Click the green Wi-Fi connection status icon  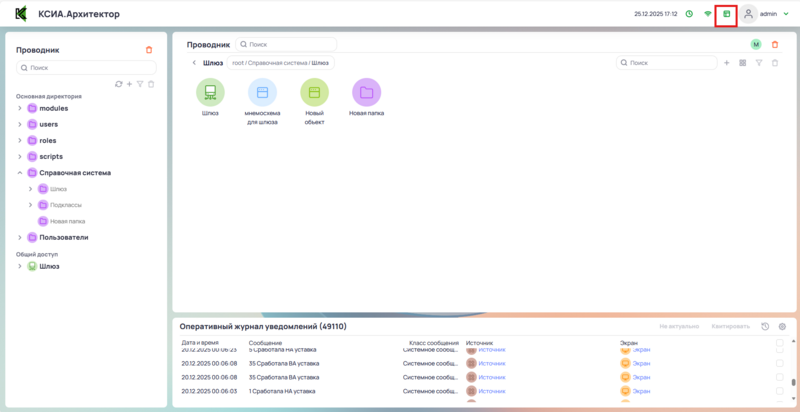point(708,14)
